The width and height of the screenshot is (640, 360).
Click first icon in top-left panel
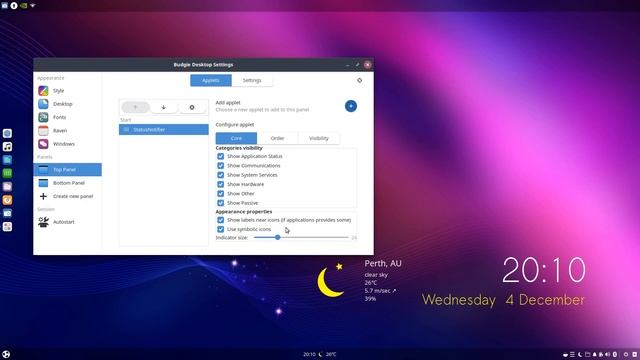(4, 5)
